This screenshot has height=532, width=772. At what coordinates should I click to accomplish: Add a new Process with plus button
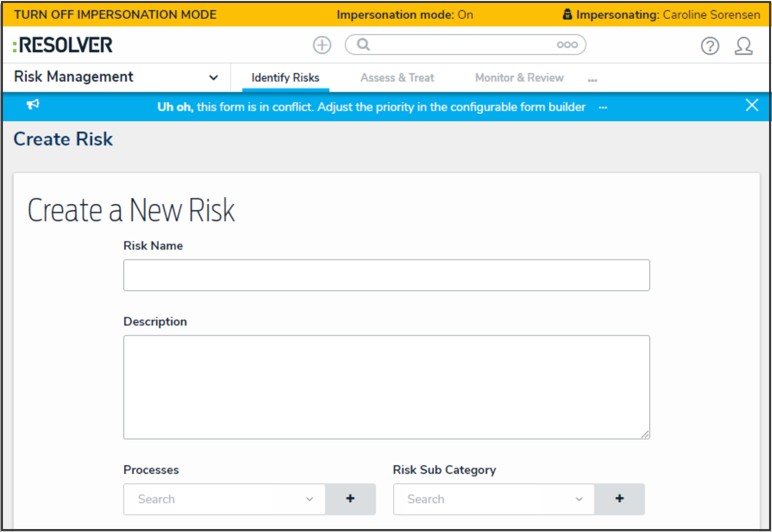[350, 499]
